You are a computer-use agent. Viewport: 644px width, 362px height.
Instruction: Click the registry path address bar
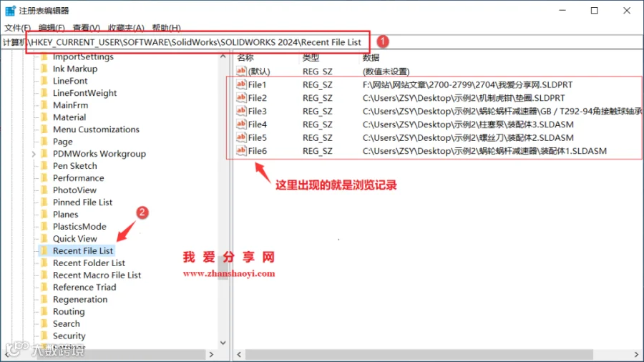coord(322,42)
